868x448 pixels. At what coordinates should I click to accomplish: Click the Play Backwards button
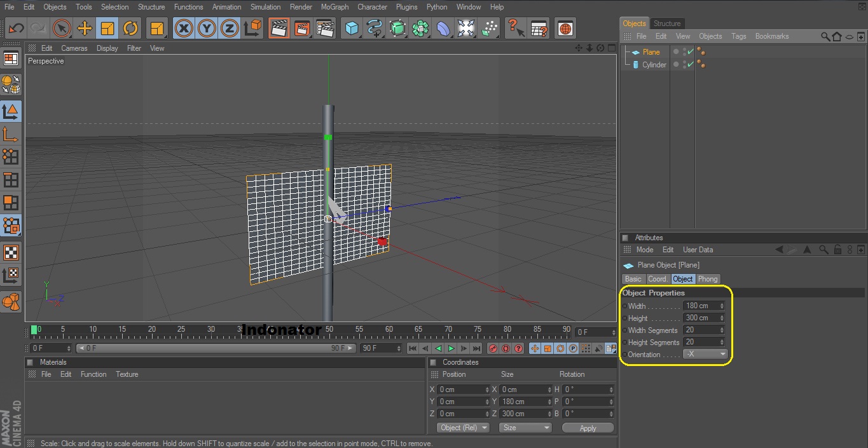(x=438, y=348)
